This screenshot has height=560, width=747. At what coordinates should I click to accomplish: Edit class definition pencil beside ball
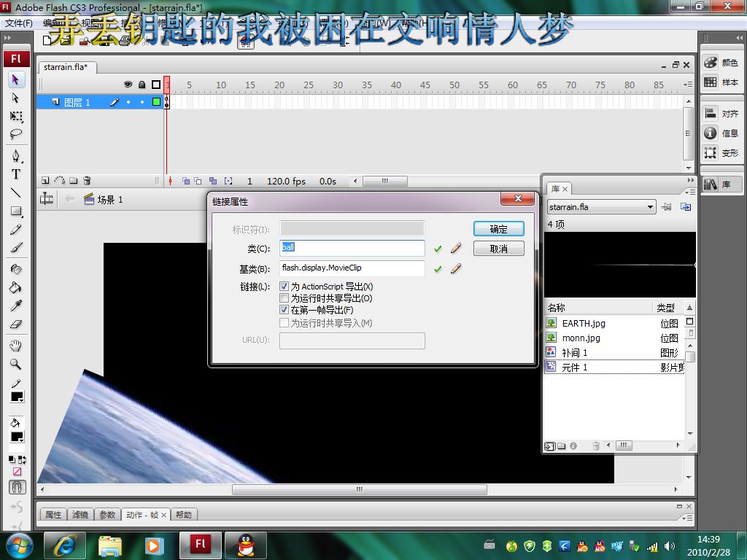point(456,248)
